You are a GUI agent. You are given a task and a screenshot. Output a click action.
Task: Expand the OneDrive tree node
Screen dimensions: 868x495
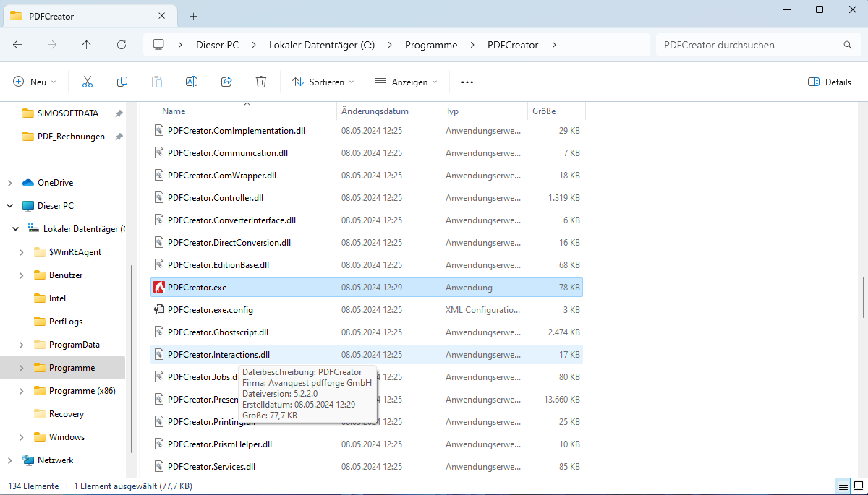click(10, 183)
